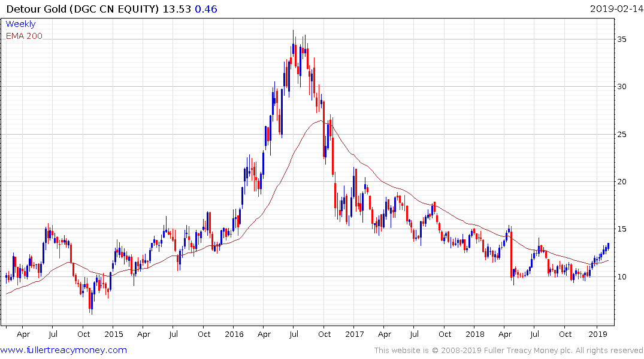Click the 35 price axis label

(x=621, y=39)
